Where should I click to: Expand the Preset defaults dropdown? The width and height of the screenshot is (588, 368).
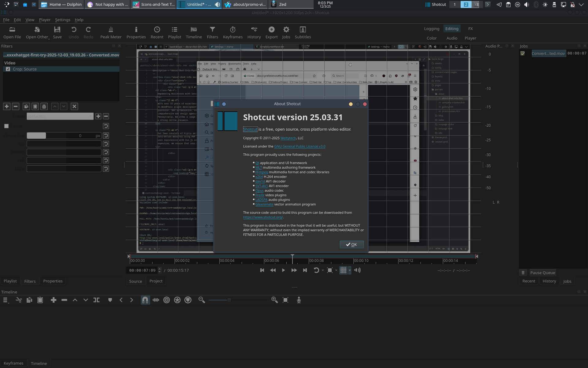pyautogui.click(x=60, y=116)
